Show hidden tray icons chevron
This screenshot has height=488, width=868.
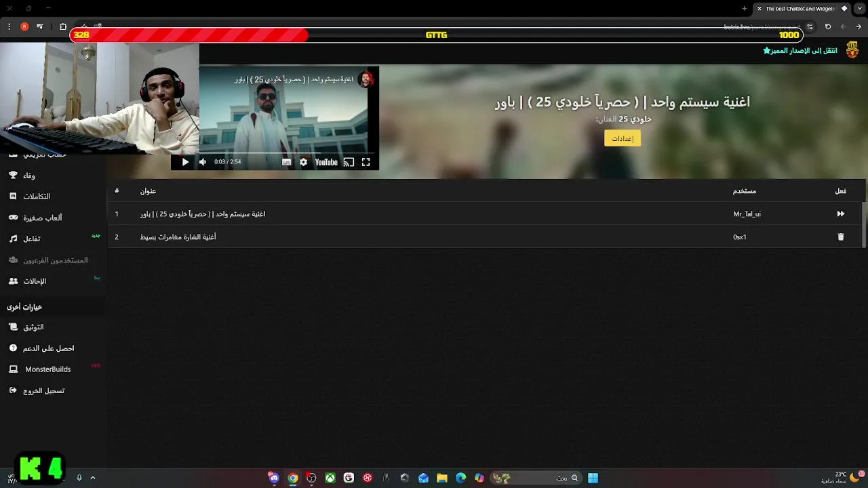pos(93,478)
